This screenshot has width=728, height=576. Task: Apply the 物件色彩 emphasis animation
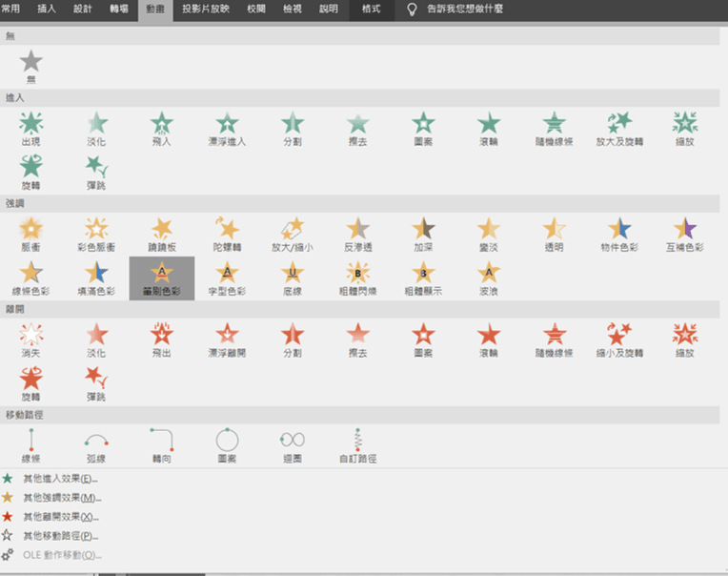(619, 235)
